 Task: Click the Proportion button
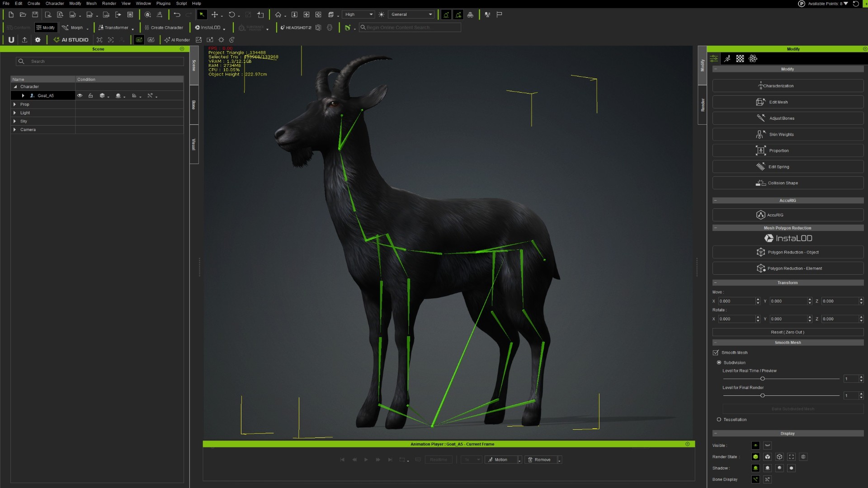788,151
